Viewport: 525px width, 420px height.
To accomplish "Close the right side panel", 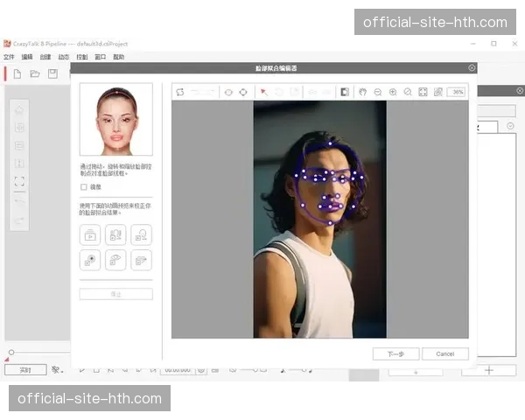I will point(520,90).
